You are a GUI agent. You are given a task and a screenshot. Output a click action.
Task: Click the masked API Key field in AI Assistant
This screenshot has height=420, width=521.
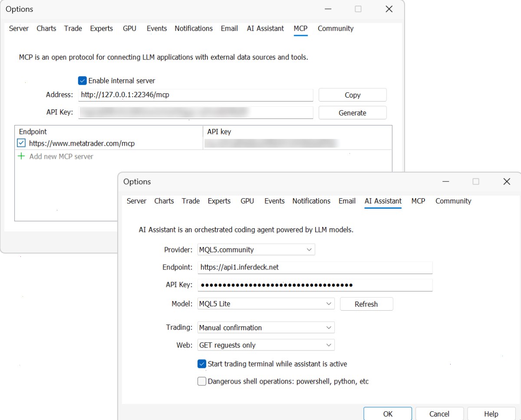pyautogui.click(x=315, y=285)
